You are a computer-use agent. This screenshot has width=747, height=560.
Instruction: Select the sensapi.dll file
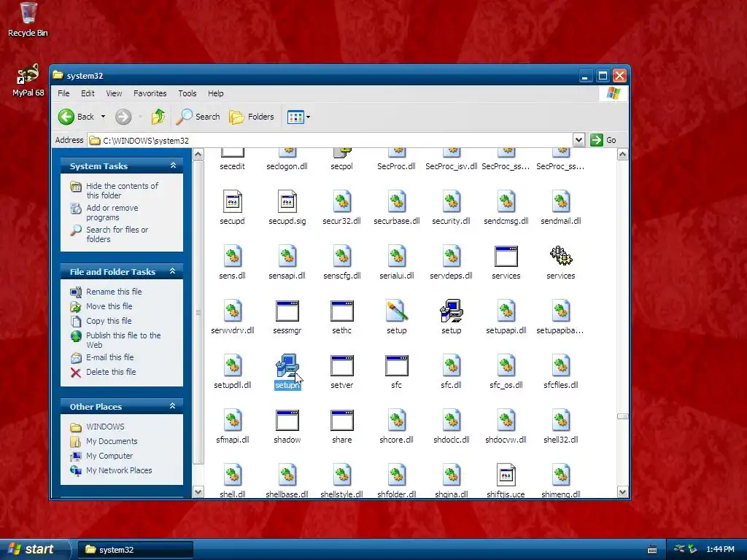(287, 262)
